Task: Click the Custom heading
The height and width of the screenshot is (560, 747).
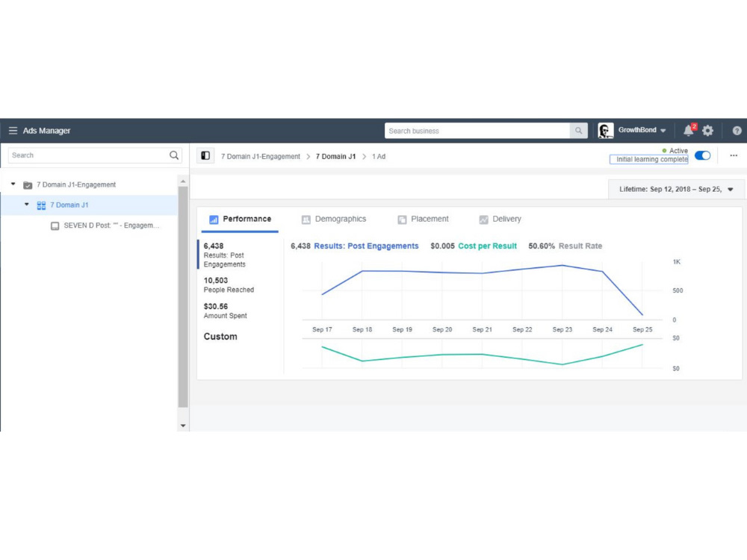Action: (x=220, y=337)
